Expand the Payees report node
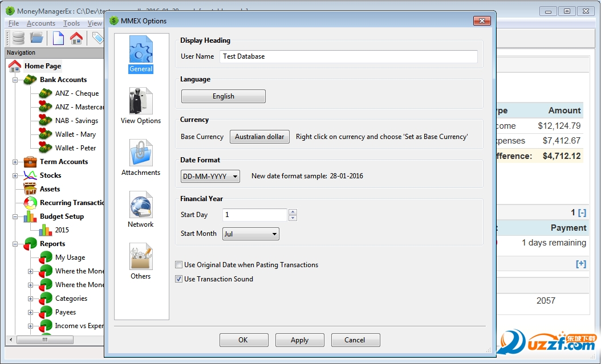 click(30, 312)
